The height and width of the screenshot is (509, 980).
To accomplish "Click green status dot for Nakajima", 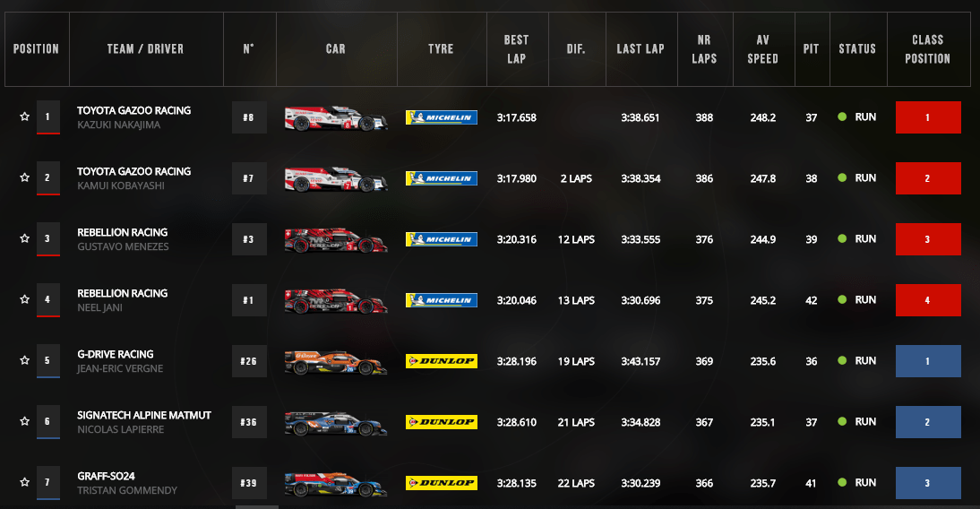I will coord(842,116).
